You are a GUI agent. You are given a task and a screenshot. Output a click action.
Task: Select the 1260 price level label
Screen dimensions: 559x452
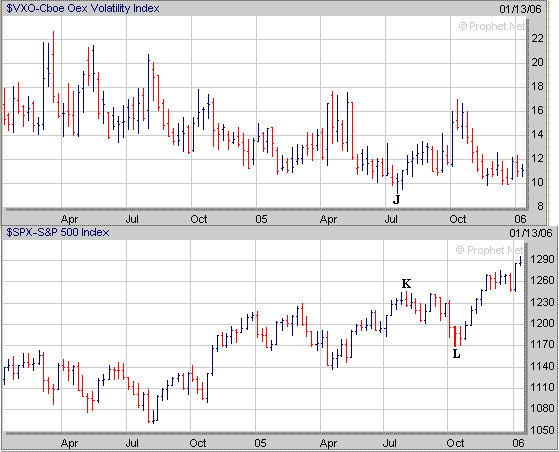[542, 281]
